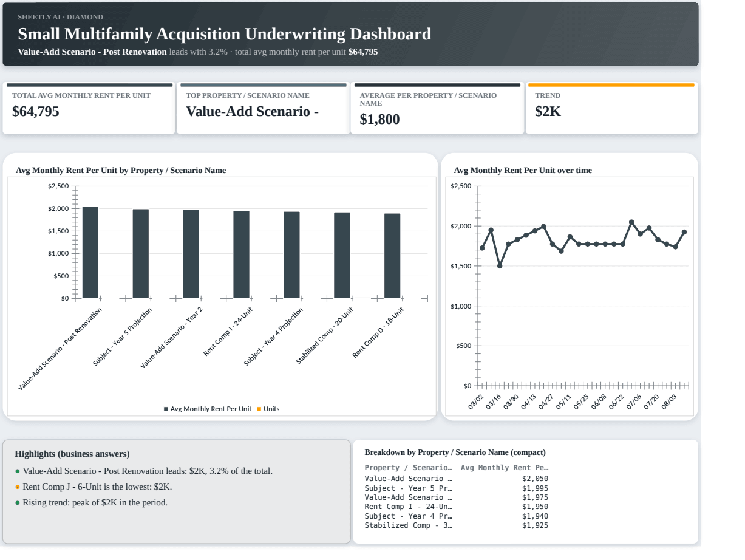Image resolution: width=745 pixels, height=560 pixels.
Task: Click the 03/16 low point on the line chart
Action: click(x=500, y=265)
